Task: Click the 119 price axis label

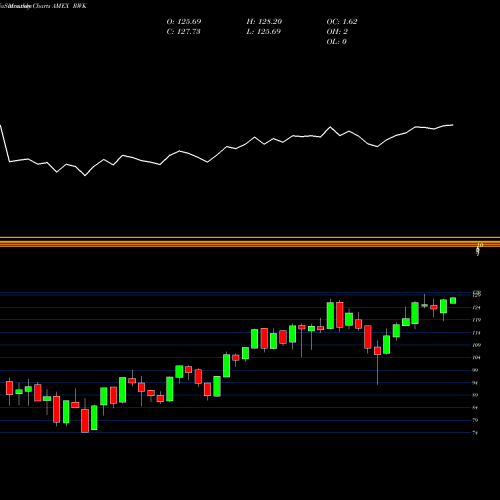Action: point(477,320)
